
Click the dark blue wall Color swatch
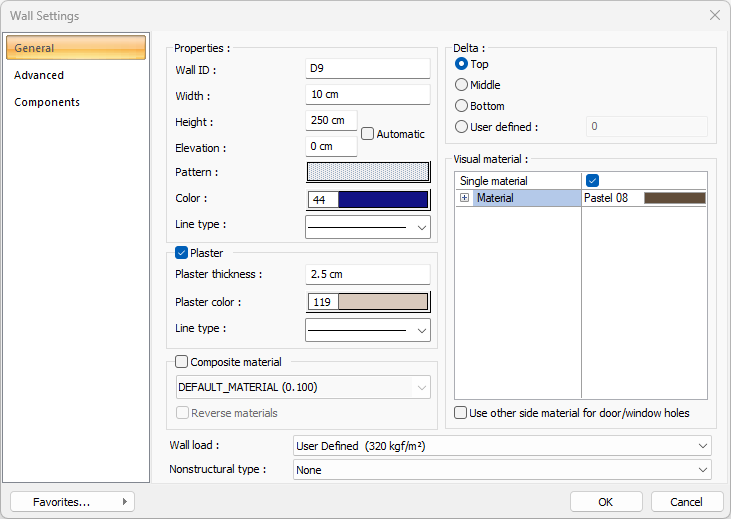(x=383, y=200)
